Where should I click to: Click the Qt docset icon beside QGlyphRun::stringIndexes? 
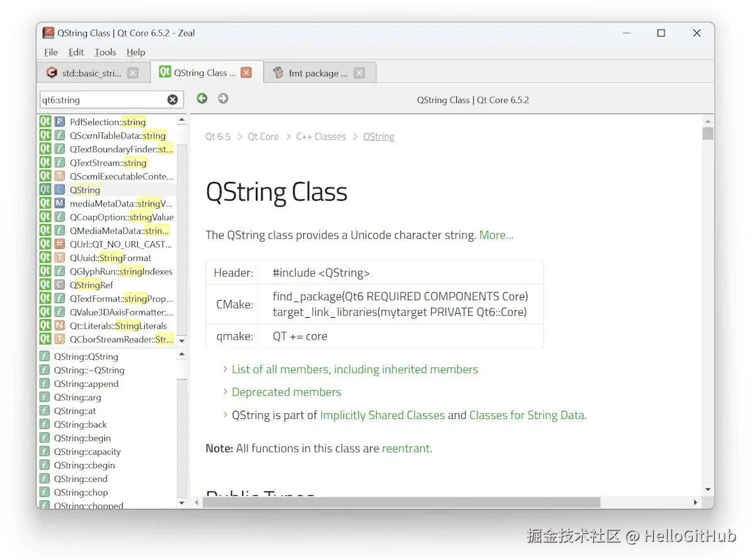point(45,271)
